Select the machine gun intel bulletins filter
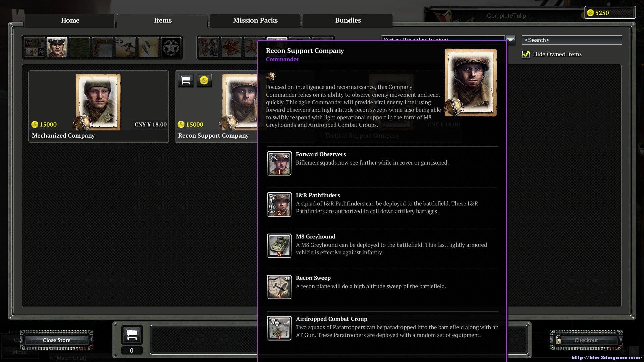This screenshot has width=644, height=362. click(125, 47)
